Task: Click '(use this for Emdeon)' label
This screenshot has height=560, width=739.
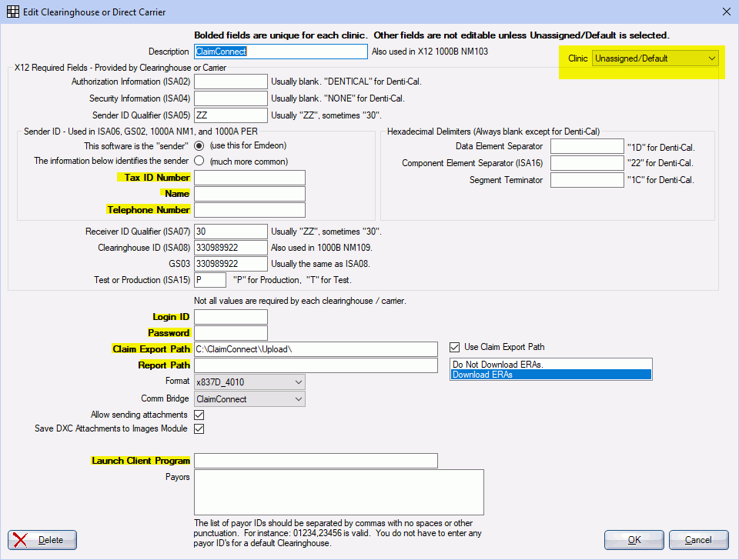Action: pos(249,145)
